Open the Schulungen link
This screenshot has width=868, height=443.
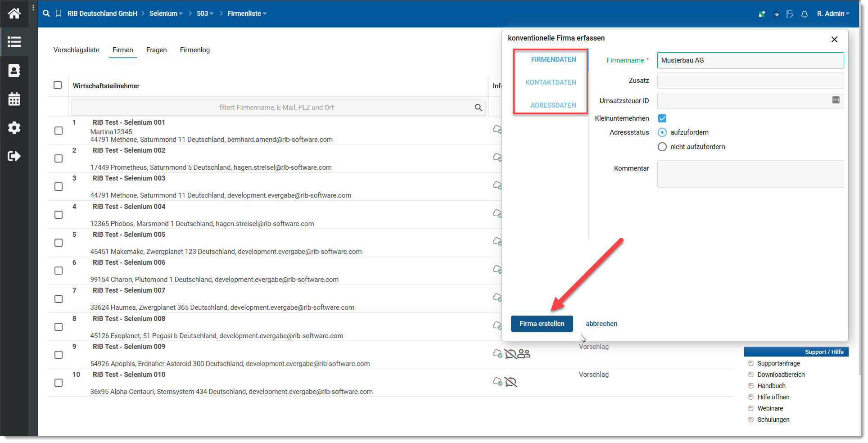773,420
